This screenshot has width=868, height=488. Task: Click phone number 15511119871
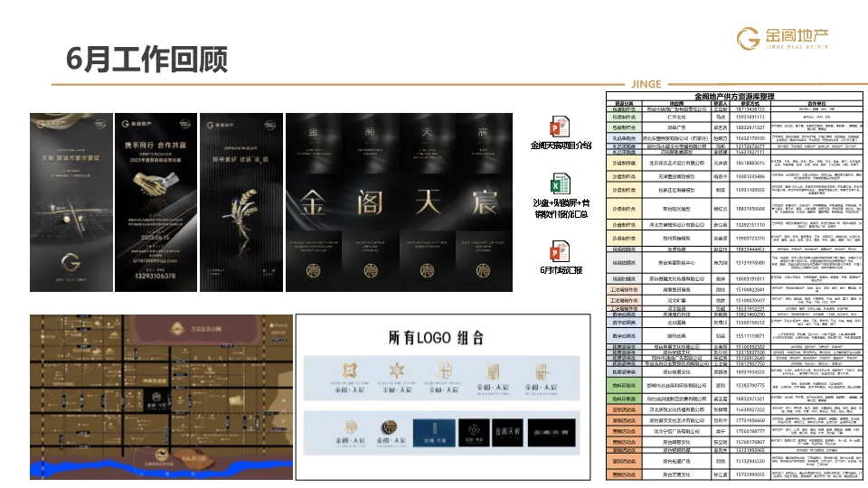[x=750, y=336]
